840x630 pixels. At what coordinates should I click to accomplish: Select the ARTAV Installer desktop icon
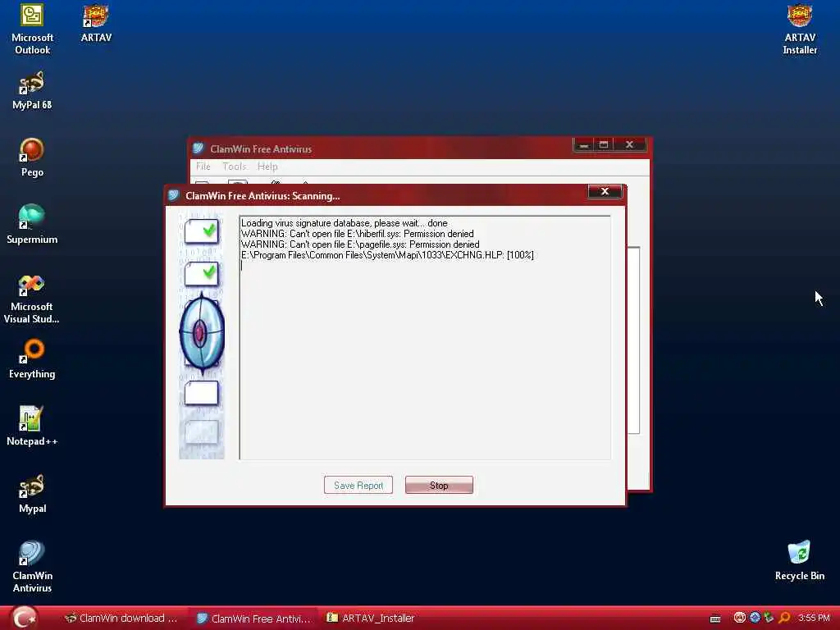click(x=800, y=28)
